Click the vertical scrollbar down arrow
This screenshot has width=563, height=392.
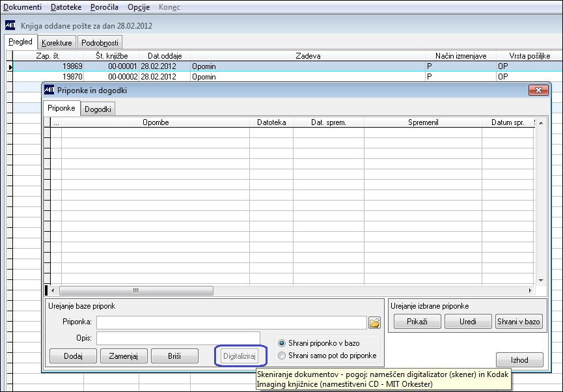pyautogui.click(x=541, y=280)
